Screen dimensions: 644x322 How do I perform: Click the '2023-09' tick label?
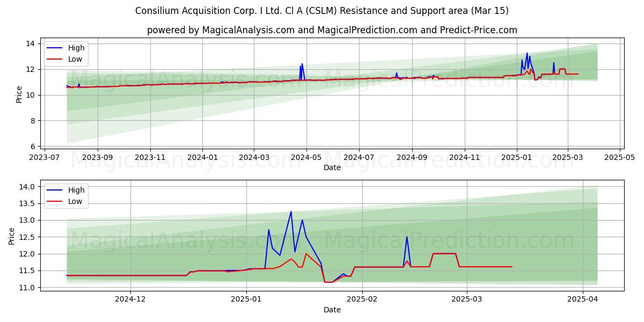[97, 157]
